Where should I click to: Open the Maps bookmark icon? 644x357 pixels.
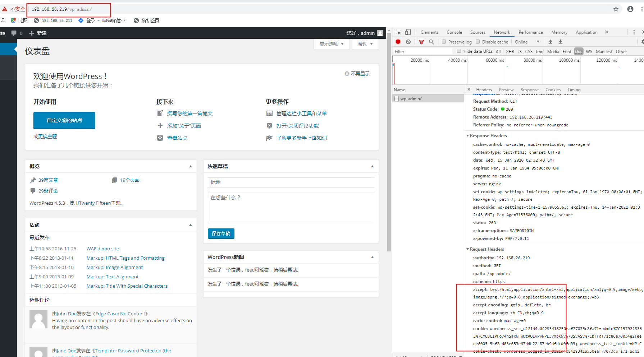pyautogui.click(x=13, y=20)
